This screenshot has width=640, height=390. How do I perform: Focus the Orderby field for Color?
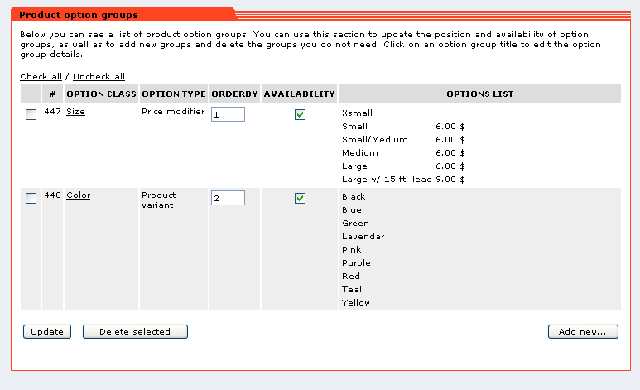pos(228,198)
